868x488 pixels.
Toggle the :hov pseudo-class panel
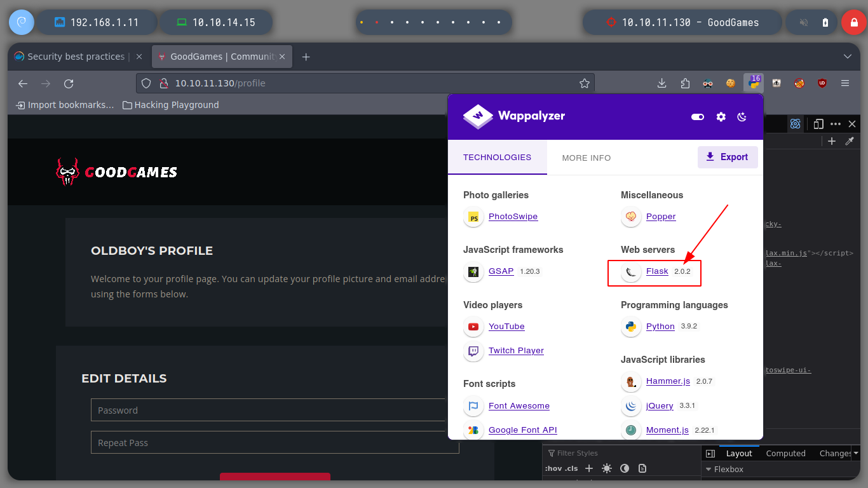point(552,468)
